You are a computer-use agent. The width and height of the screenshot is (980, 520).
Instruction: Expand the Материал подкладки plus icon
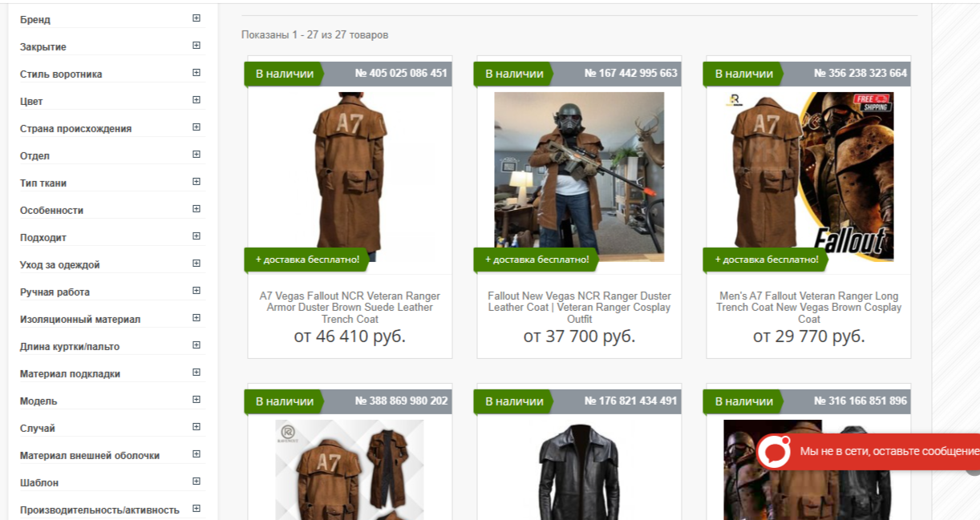pyautogui.click(x=196, y=372)
